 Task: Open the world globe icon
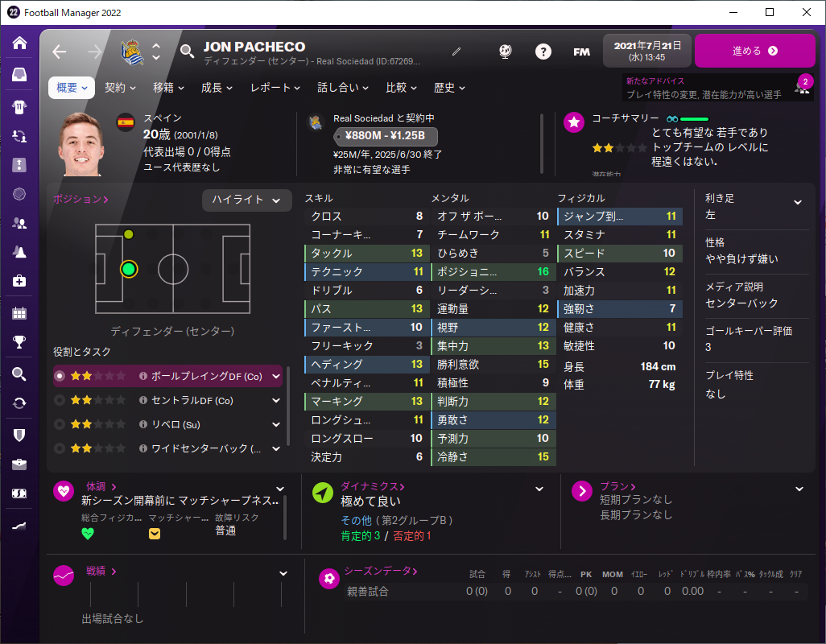pos(506,51)
